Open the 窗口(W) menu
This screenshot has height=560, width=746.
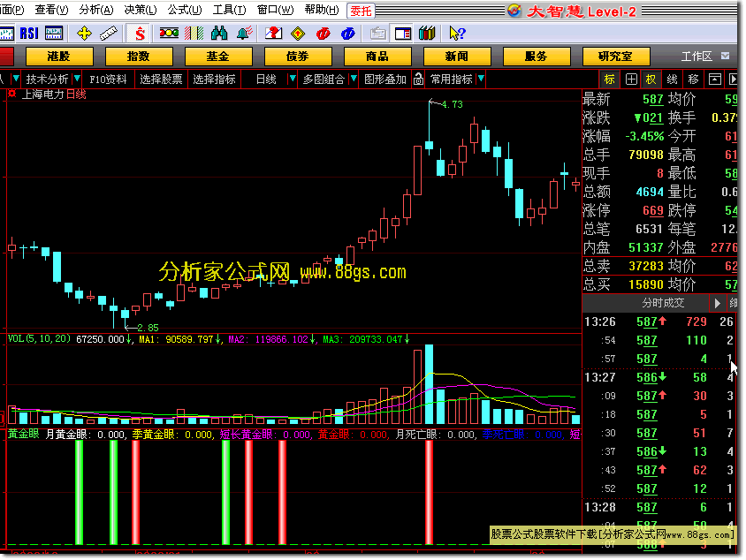click(x=275, y=10)
